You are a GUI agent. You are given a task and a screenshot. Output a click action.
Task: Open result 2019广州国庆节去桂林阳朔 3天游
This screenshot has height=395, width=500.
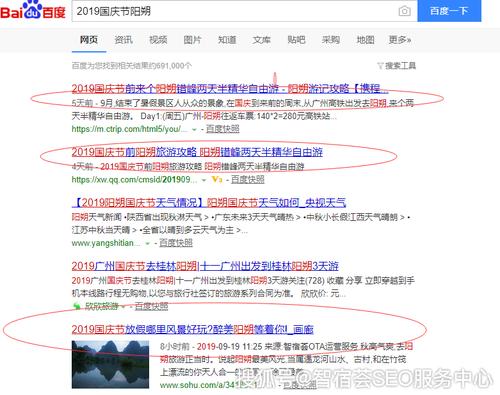205,266
